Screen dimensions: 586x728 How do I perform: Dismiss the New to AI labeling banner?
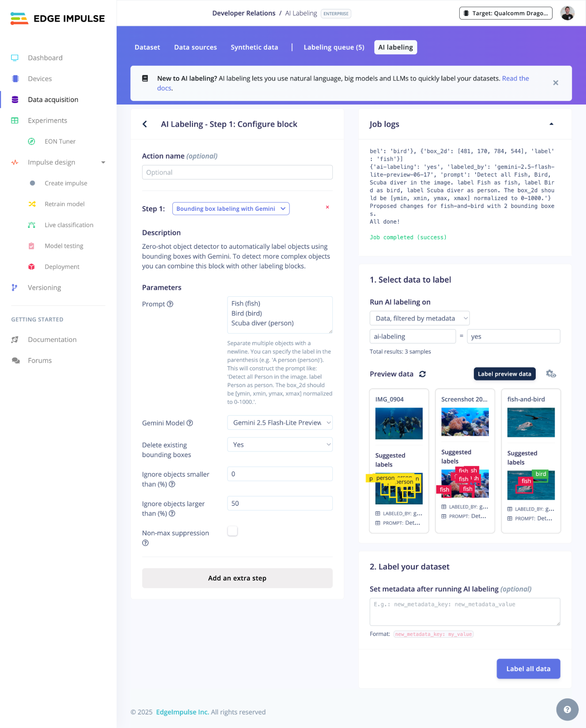pos(555,83)
